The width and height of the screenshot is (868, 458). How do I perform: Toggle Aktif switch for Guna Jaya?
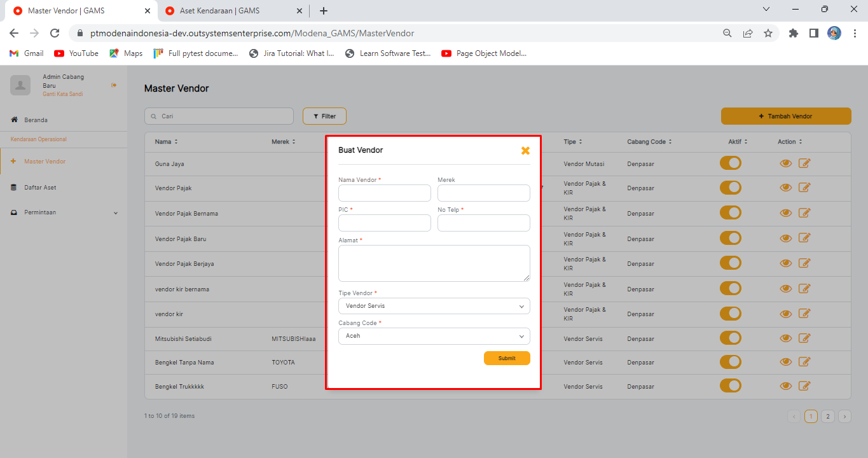coord(730,163)
